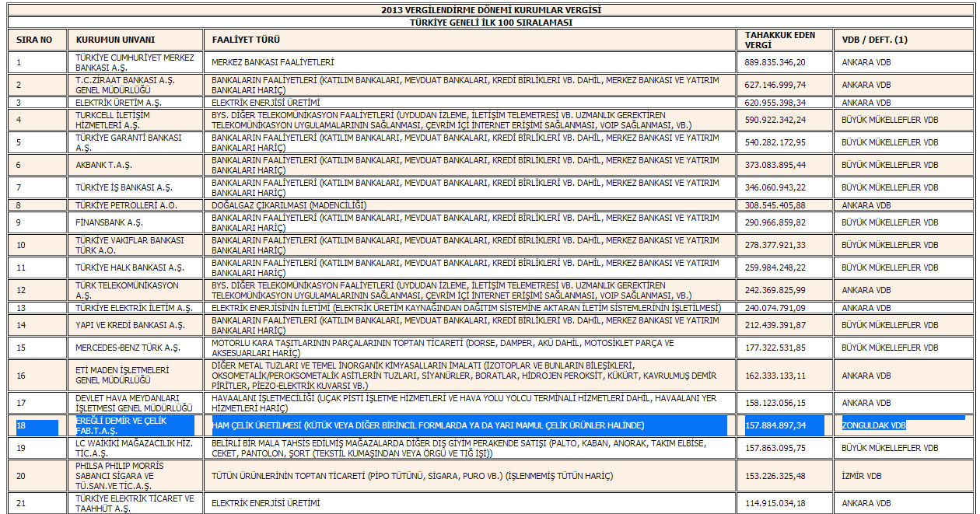Click the tax amount 157.863.095,75

pyautogui.click(x=775, y=448)
